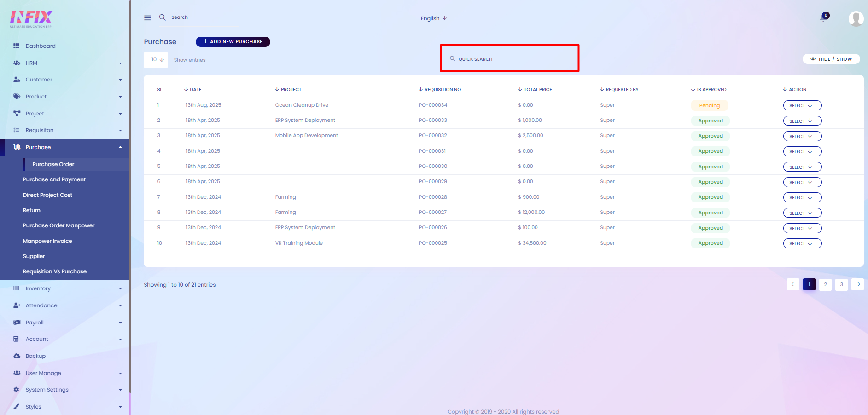Click the Purchase cart icon

click(17, 147)
